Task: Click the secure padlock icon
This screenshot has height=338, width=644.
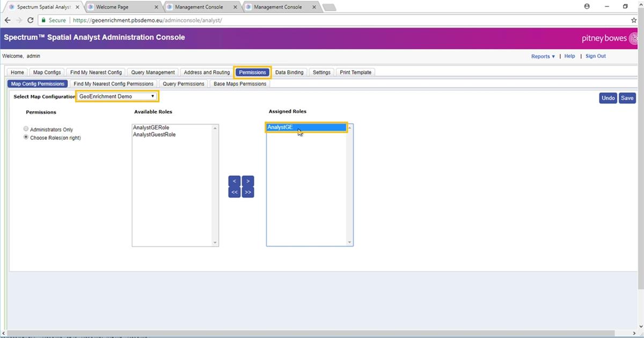Action: tap(44, 20)
